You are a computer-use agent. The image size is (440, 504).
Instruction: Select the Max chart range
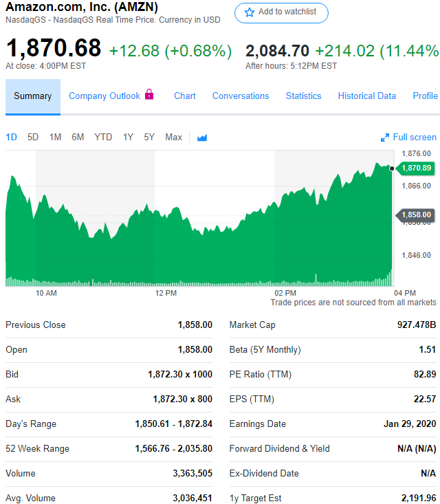click(x=173, y=138)
